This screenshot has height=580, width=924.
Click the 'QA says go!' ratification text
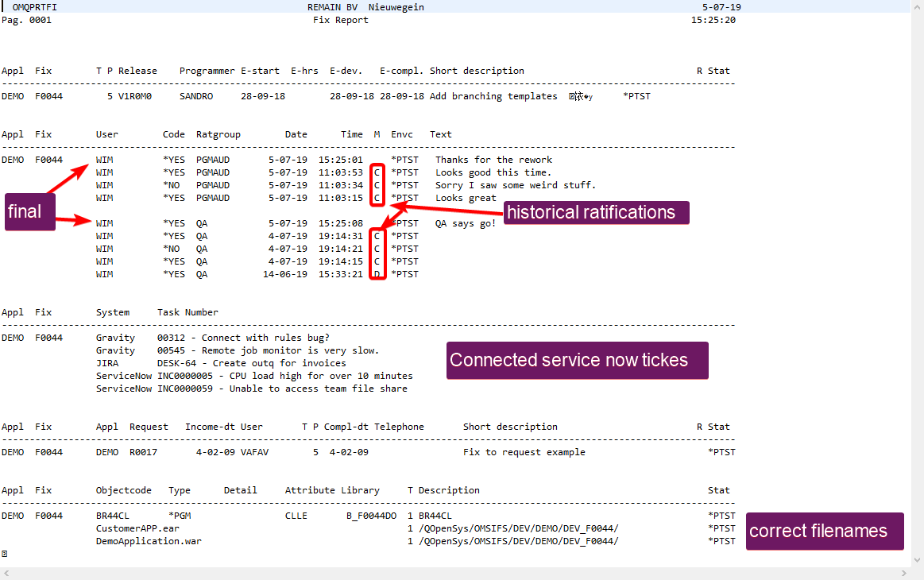coord(465,223)
